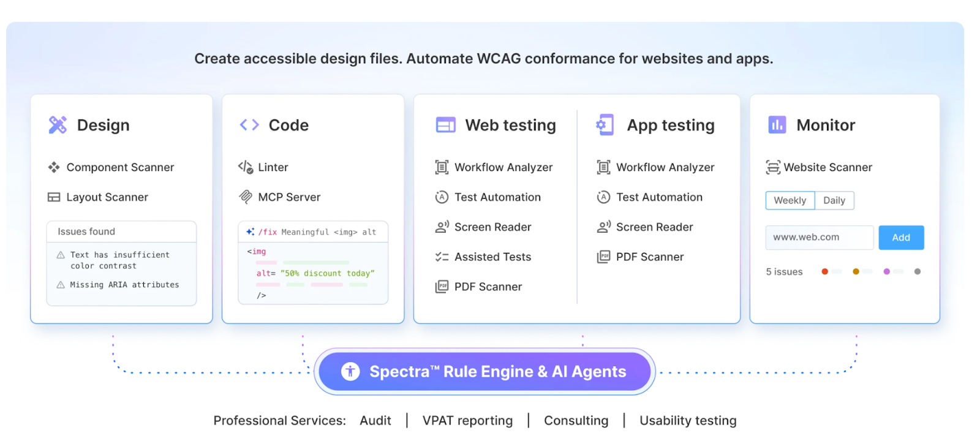This screenshot has width=980, height=441.
Task: Click PDF Scanner icon under App testing
Action: coord(603,257)
